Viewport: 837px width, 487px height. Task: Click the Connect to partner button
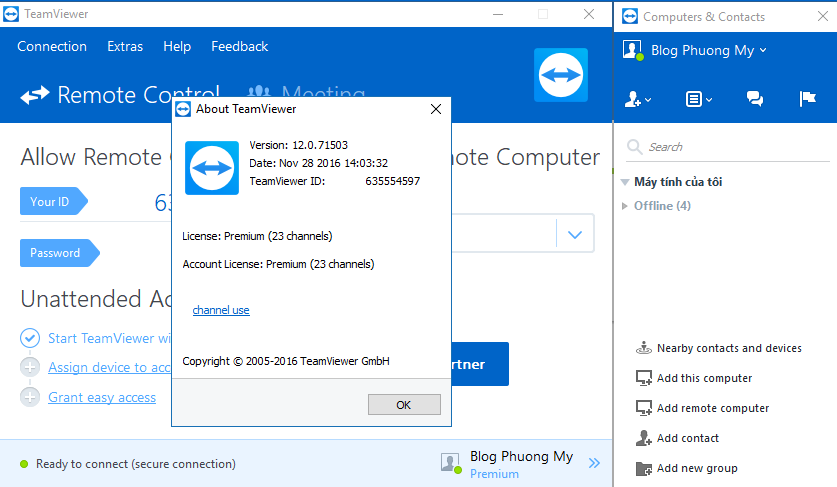[480, 364]
